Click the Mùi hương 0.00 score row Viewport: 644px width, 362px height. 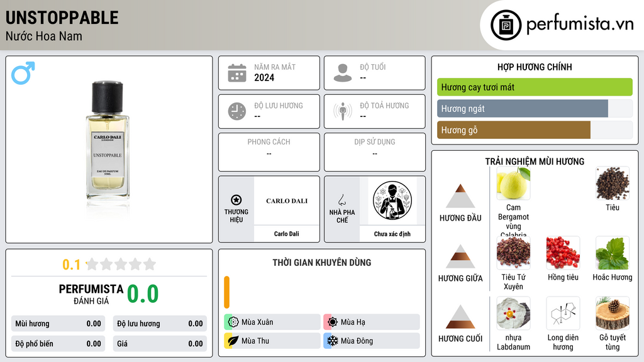coord(58,324)
